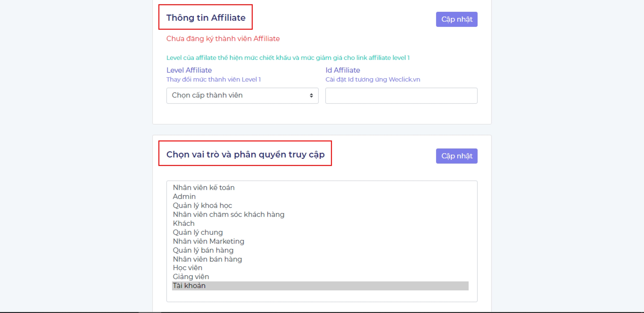Click the Chọn vai trò và phân quyền heading
Viewport: 644px width, 313px height.
point(245,154)
